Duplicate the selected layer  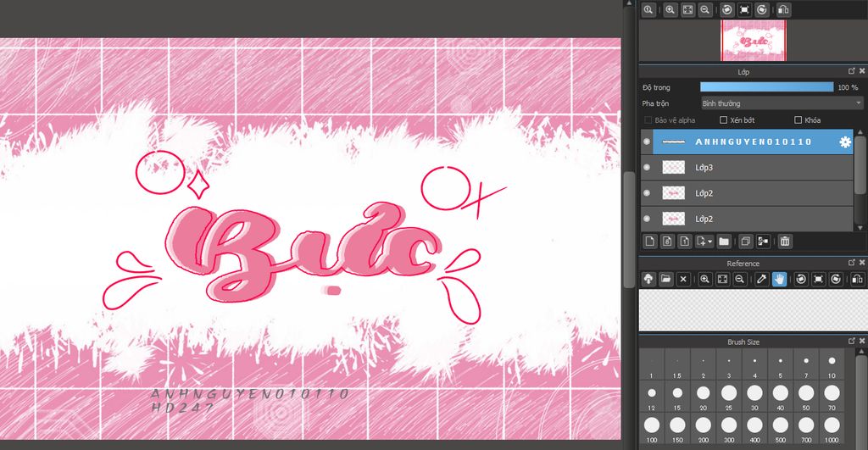click(x=746, y=242)
